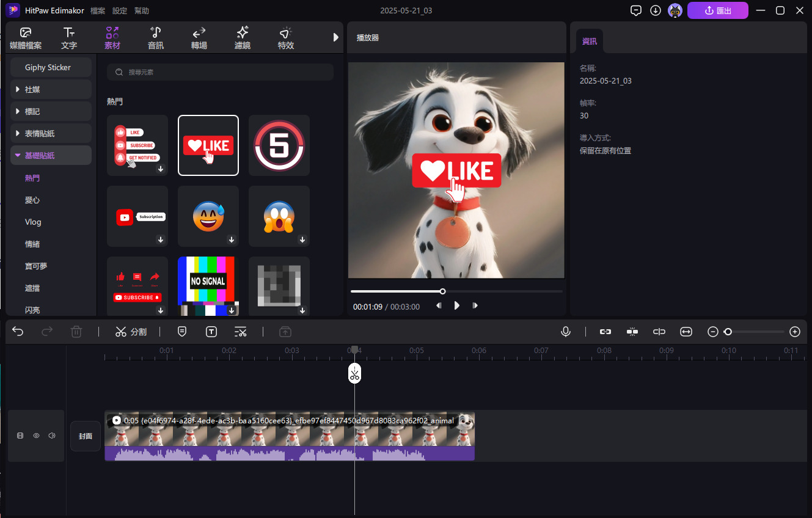This screenshot has width=812, height=518.
Task: Select the 特效 effects tab
Action: click(286, 38)
